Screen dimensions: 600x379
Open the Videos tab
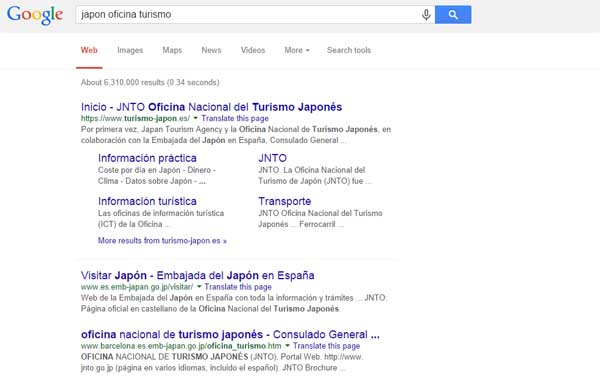tap(253, 50)
